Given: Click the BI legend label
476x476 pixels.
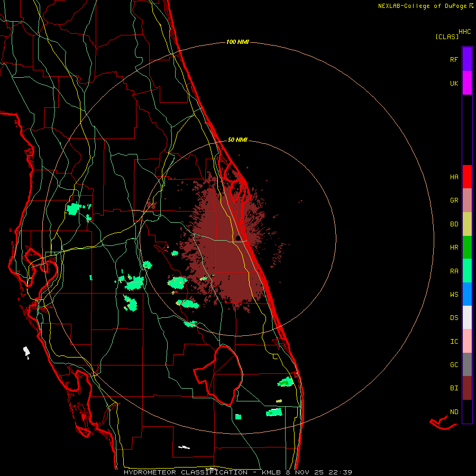Looking at the screenshot, I should [454, 388].
